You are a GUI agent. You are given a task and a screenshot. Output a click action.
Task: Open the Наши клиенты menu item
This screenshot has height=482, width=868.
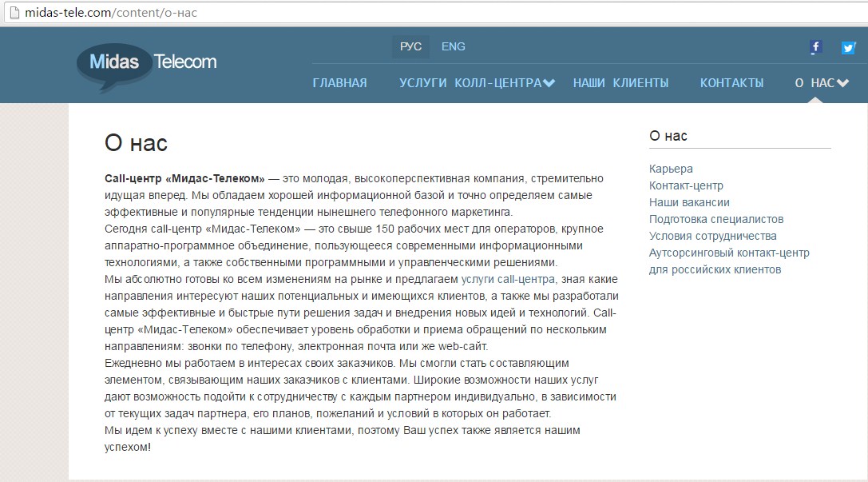[620, 83]
